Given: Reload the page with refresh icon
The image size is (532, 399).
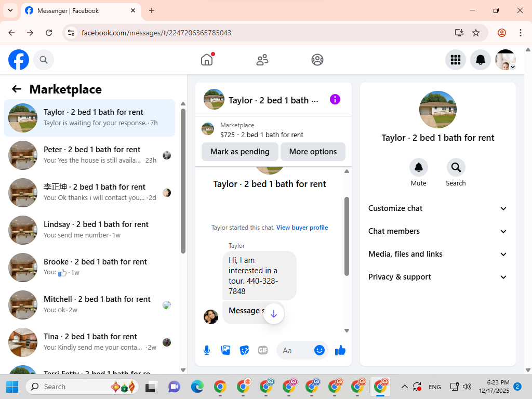Looking at the screenshot, I should coord(49,33).
